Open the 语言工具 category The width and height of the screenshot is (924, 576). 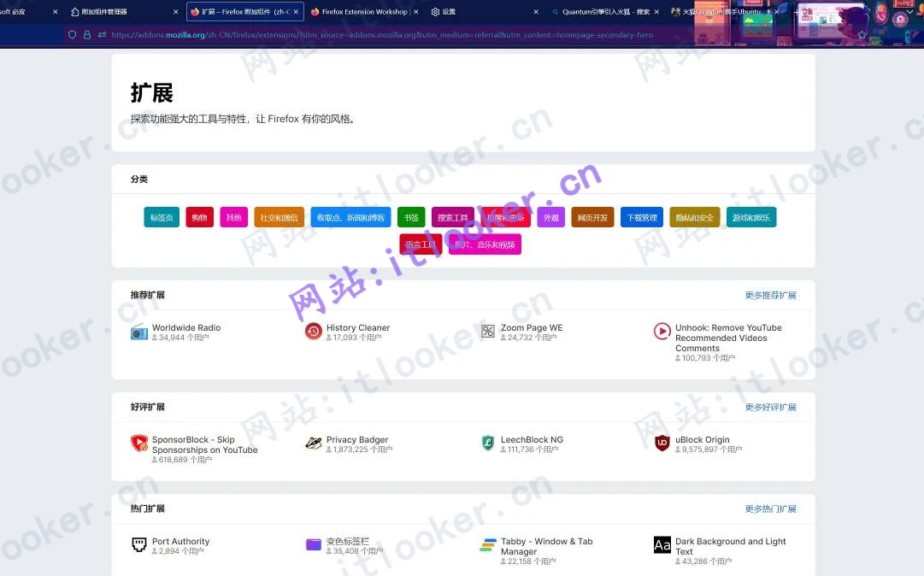[421, 244]
